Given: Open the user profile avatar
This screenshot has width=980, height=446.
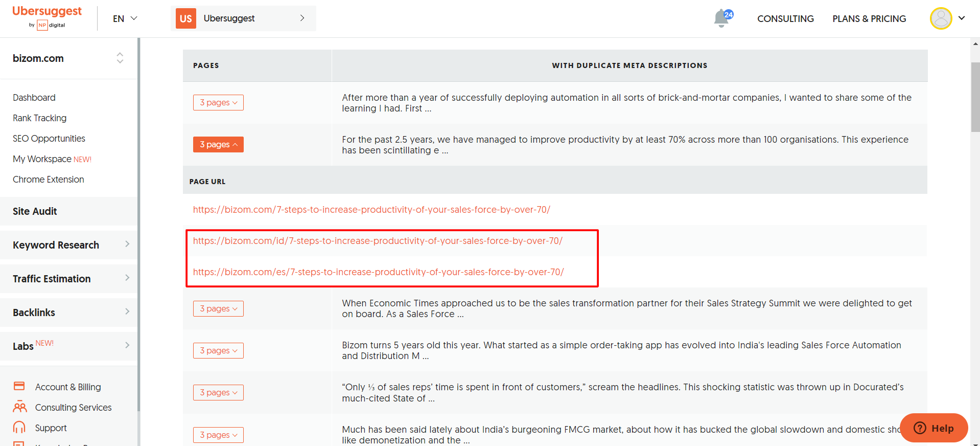Looking at the screenshot, I should [941, 18].
